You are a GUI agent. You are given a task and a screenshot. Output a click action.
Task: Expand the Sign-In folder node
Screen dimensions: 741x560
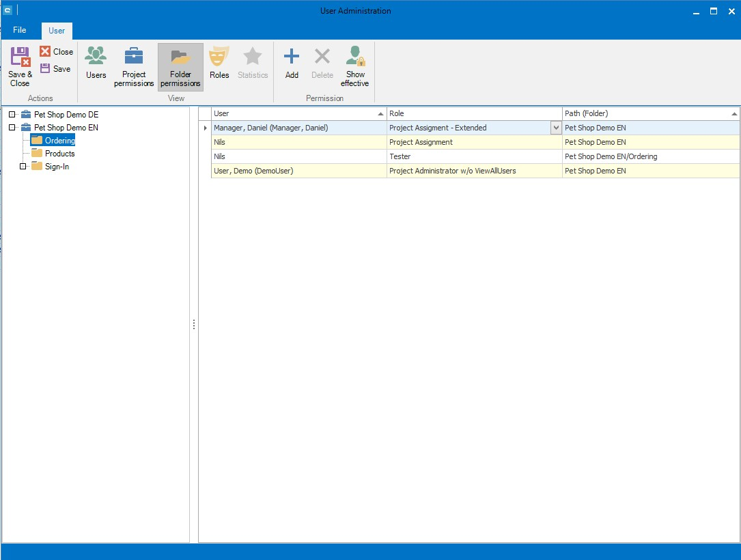pyautogui.click(x=23, y=167)
